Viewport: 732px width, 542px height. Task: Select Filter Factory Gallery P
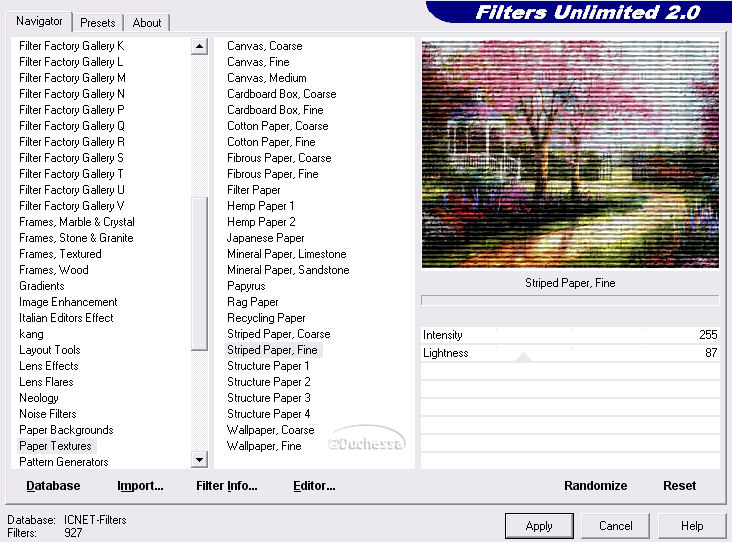point(71,110)
